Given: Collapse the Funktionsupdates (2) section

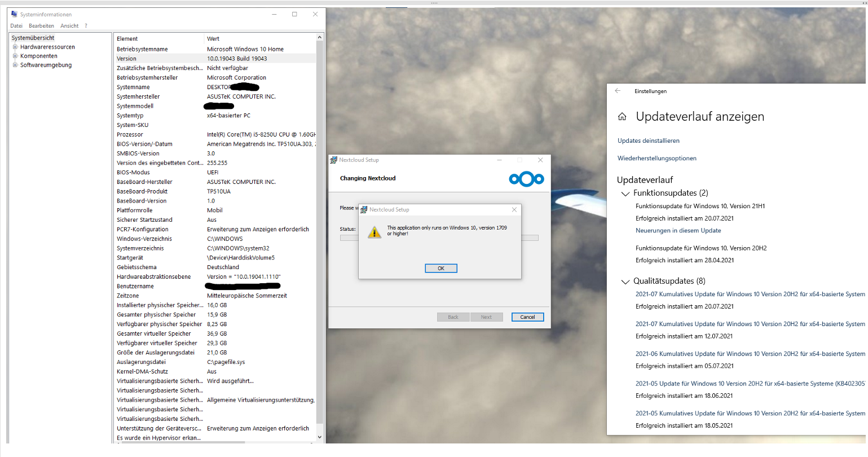Looking at the screenshot, I should pyautogui.click(x=625, y=194).
